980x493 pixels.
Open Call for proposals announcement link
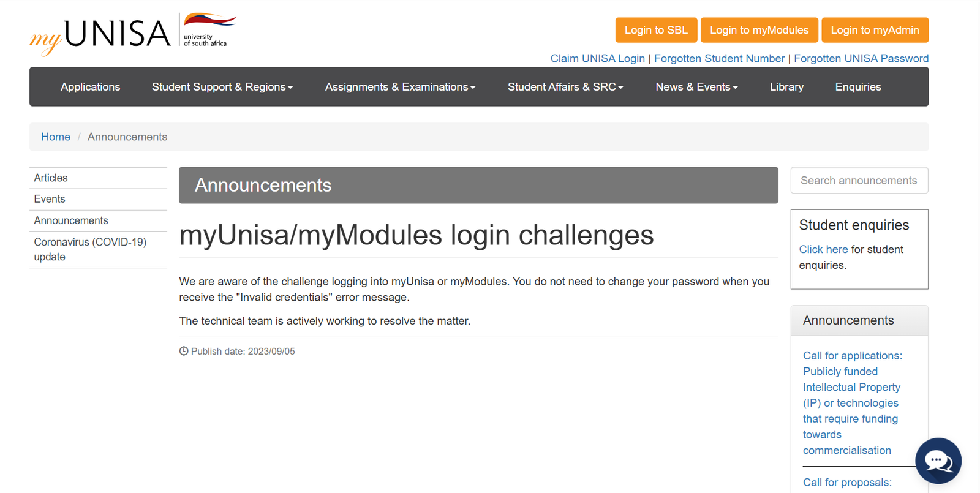tap(847, 483)
